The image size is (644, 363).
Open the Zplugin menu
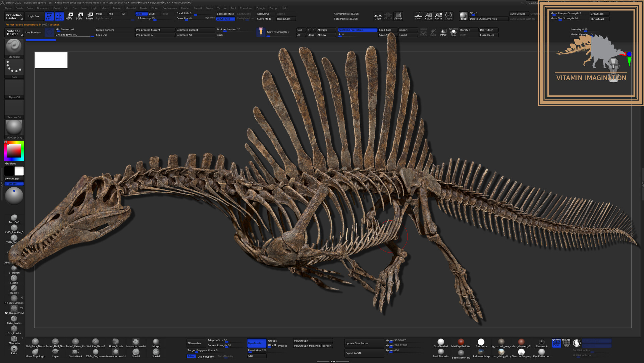pos(261,8)
